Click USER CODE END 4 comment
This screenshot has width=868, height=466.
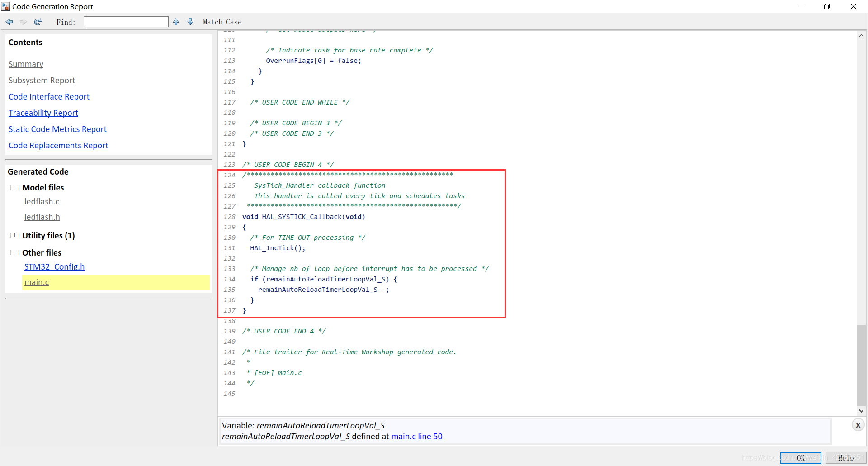pos(284,331)
